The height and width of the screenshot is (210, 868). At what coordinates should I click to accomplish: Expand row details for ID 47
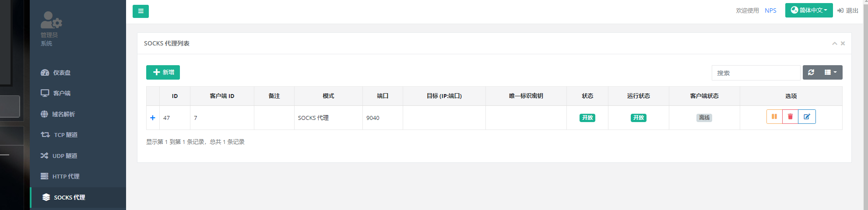(153, 118)
